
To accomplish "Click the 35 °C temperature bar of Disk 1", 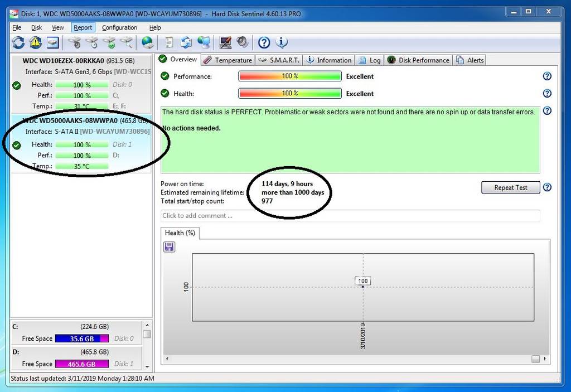I will (82, 167).
